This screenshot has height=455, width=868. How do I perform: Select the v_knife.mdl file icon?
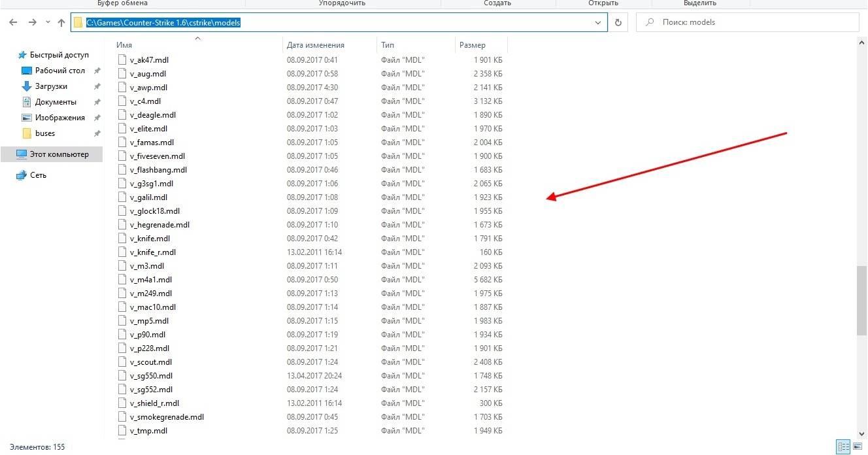(x=122, y=239)
